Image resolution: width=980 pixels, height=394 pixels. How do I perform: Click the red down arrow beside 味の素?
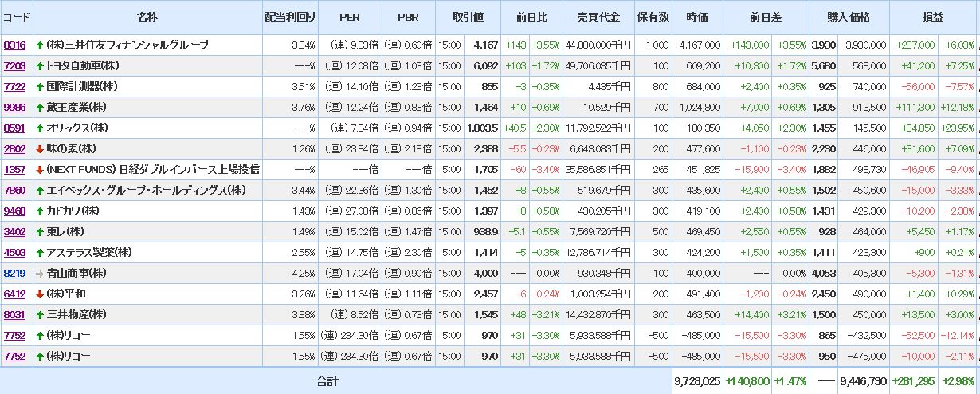[x=40, y=149]
